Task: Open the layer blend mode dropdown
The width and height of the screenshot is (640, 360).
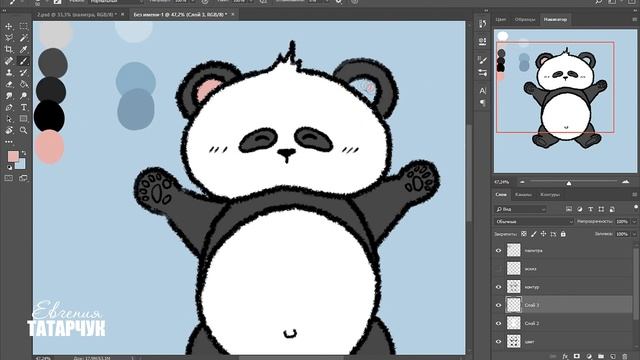Action: pos(534,222)
